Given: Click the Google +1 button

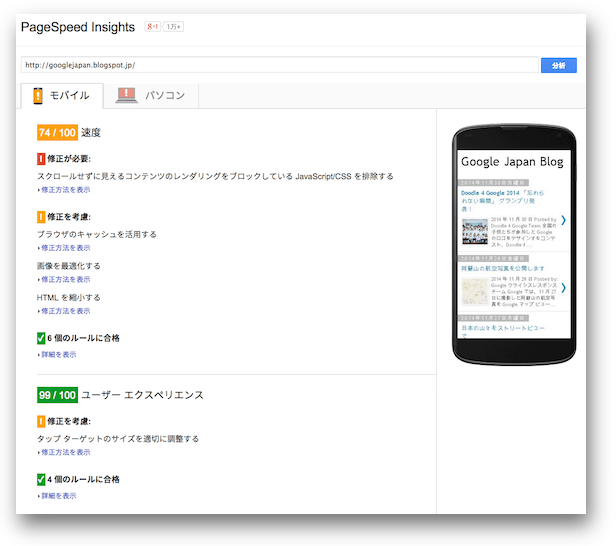Looking at the screenshot, I should (x=152, y=27).
